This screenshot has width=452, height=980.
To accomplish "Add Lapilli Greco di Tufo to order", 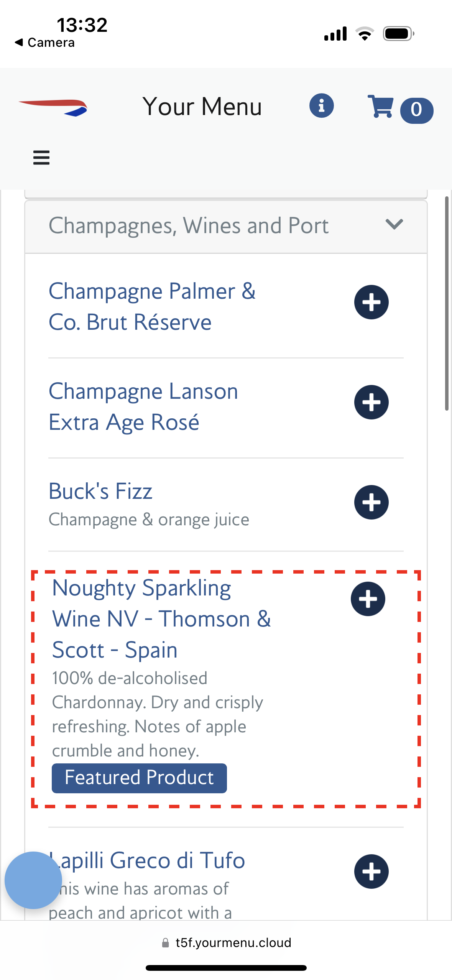I will 371,871.
